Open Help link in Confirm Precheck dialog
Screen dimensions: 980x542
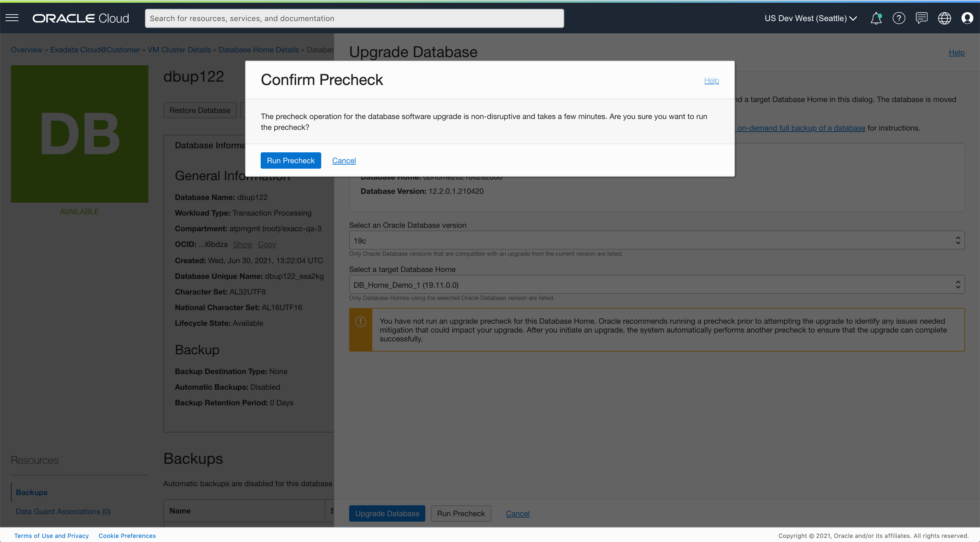coord(711,80)
